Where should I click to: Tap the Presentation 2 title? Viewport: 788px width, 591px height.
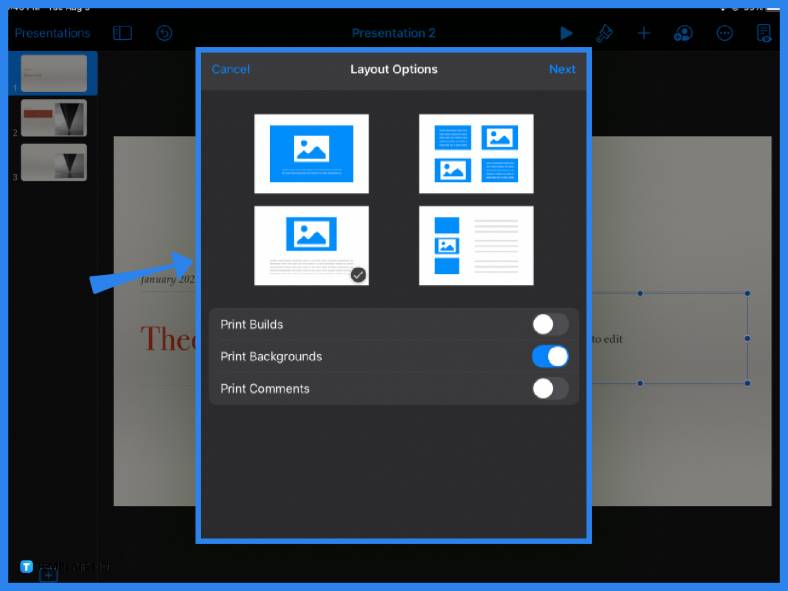point(393,33)
